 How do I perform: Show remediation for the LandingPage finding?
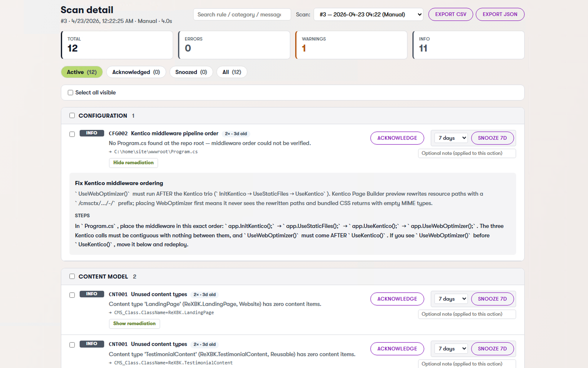click(x=134, y=323)
